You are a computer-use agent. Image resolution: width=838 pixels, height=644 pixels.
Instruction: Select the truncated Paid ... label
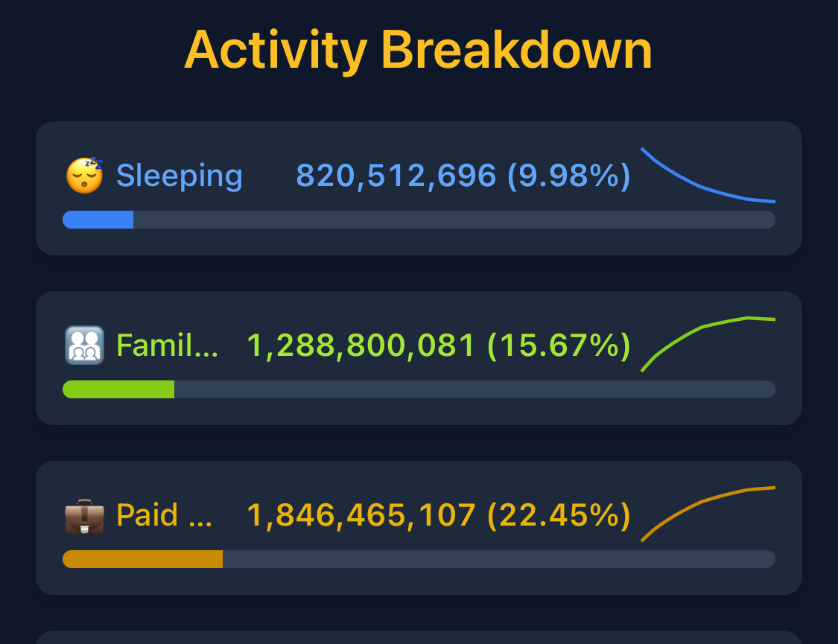click(164, 515)
